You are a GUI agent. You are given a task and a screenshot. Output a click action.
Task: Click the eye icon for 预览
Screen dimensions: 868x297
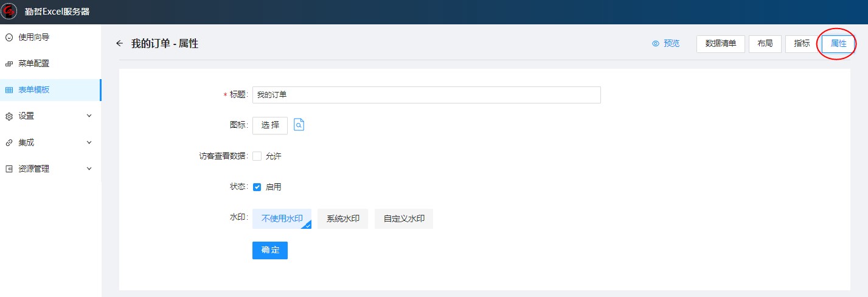click(x=656, y=44)
